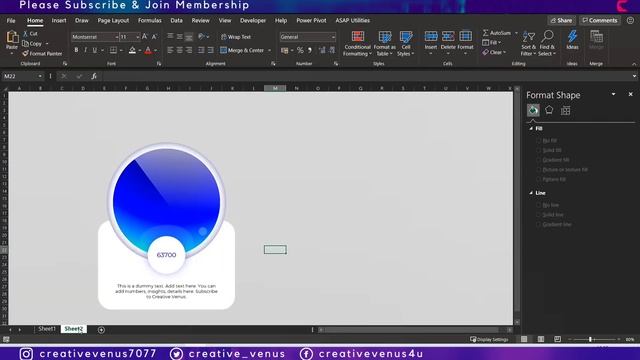Toggle bold formatting
Image resolution: width=640 pixels, height=360 pixels.
click(76, 50)
